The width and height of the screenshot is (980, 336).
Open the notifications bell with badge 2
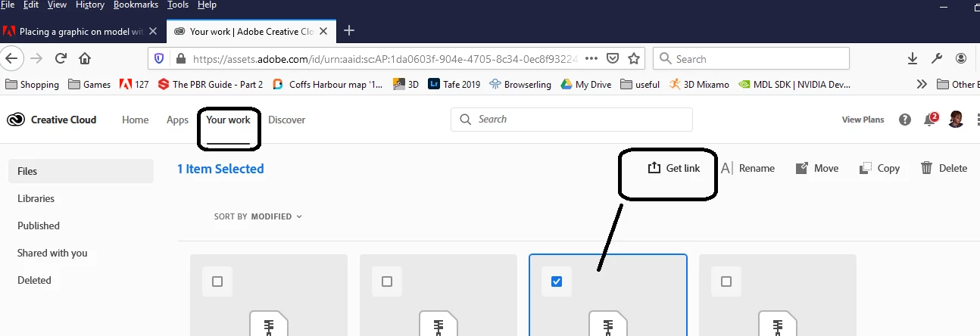[931, 119]
